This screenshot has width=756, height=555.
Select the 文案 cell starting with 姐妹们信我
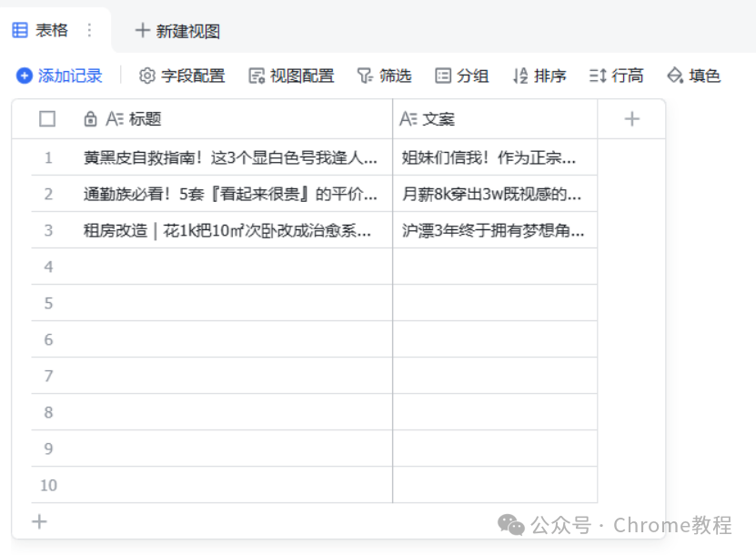495,157
